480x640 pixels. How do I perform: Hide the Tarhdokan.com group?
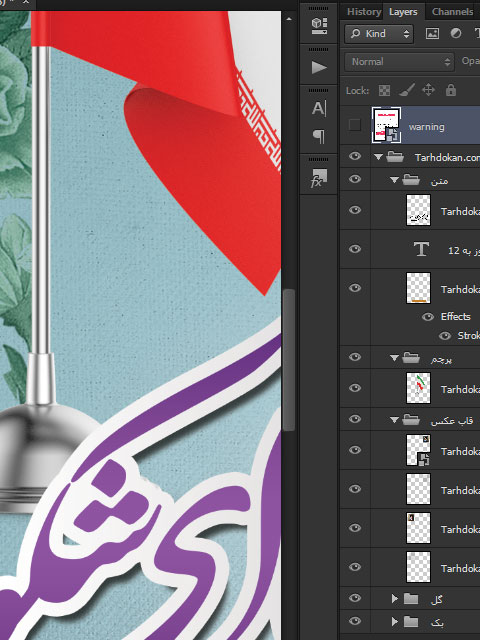click(x=355, y=156)
